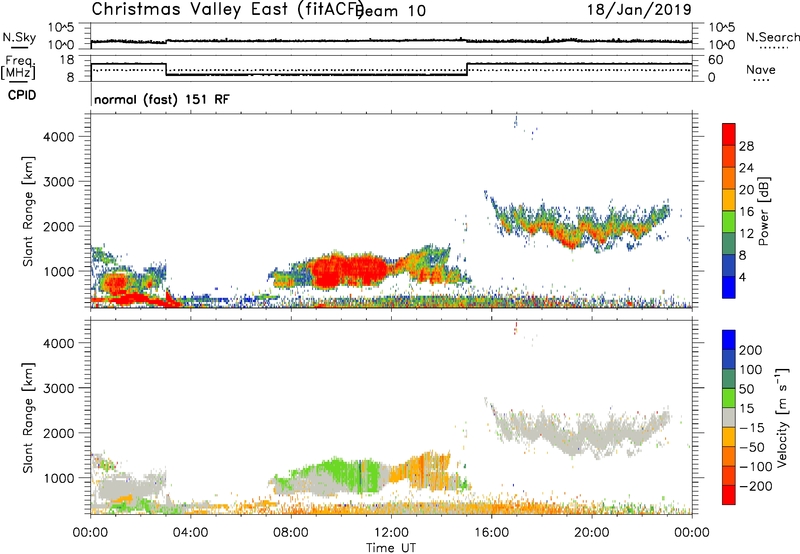Click the 'normal (fast) 151 RF' text
The height and width of the screenshot is (554, 800).
click(x=162, y=99)
